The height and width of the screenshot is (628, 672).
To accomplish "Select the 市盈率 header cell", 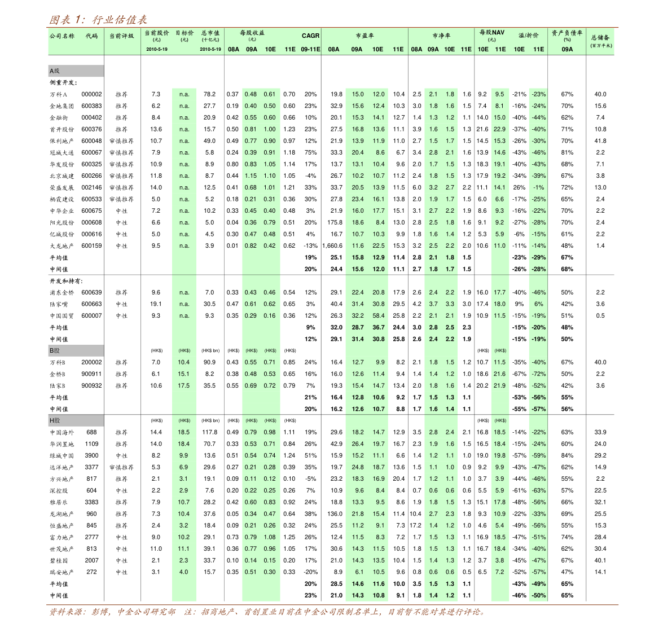I will pos(364,36).
